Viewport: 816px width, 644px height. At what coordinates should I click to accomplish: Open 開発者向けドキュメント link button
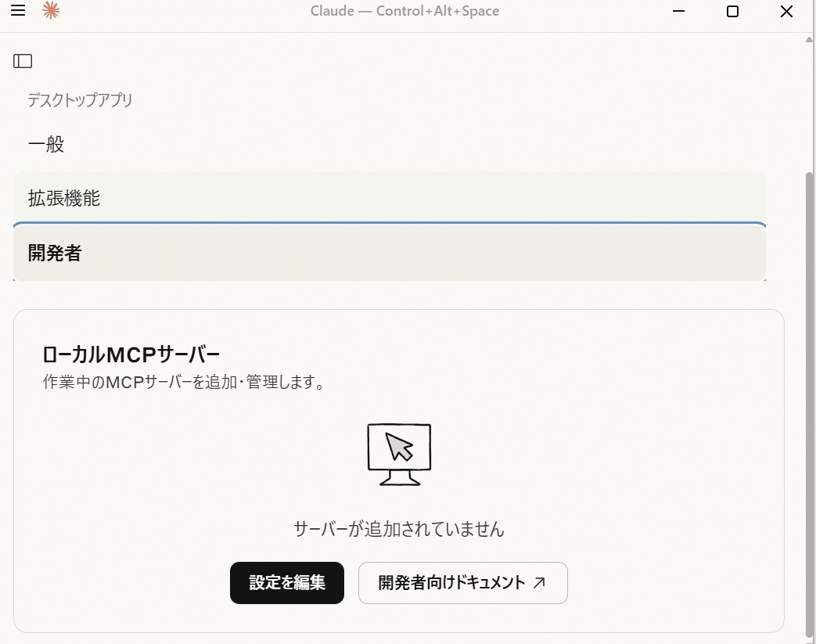coord(462,582)
